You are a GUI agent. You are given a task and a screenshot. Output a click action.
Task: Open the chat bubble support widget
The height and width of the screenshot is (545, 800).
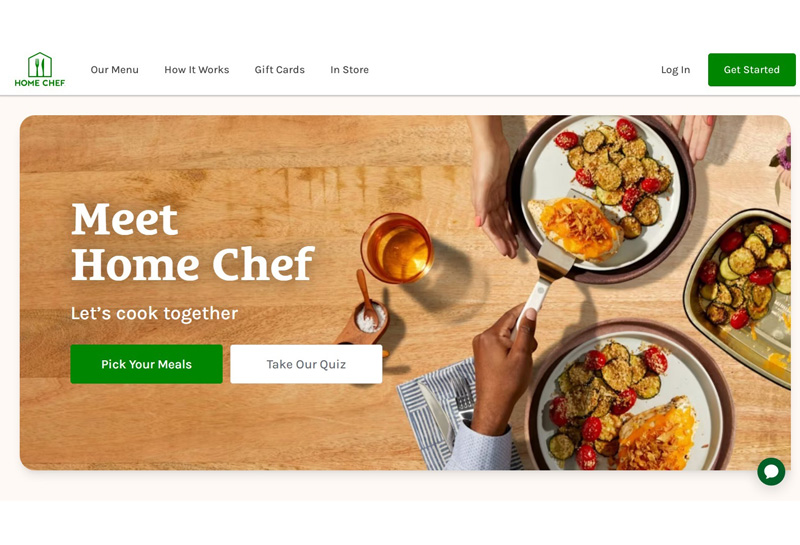point(771,471)
